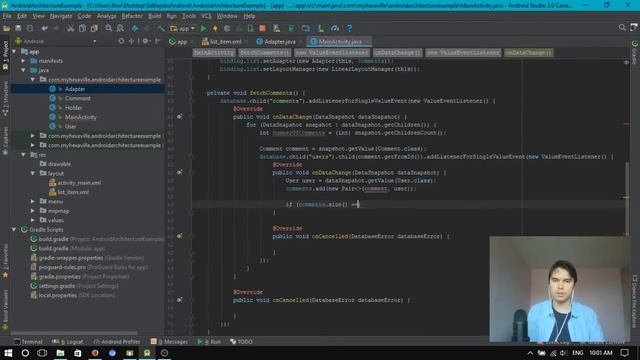This screenshot has height=360, width=640.
Task: Open the Refactor menu
Action: (x=132, y=16)
